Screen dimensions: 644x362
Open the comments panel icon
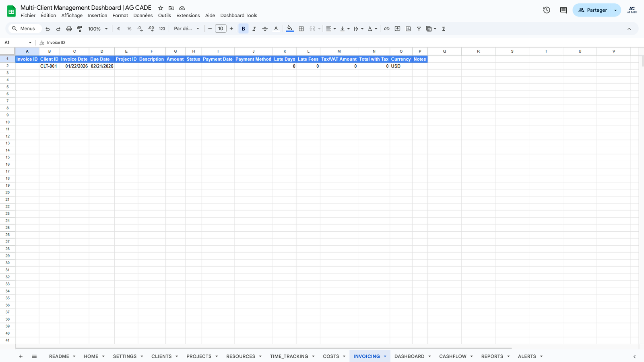tap(563, 10)
